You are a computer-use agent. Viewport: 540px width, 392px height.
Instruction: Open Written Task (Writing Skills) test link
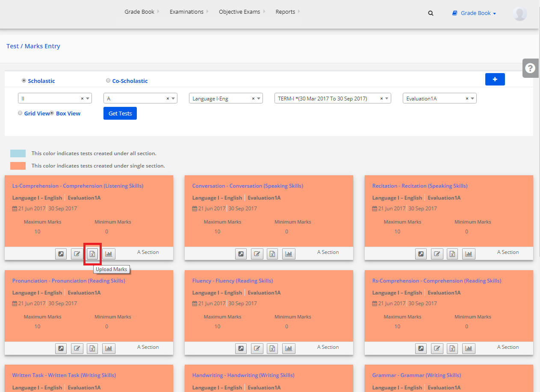coord(64,375)
